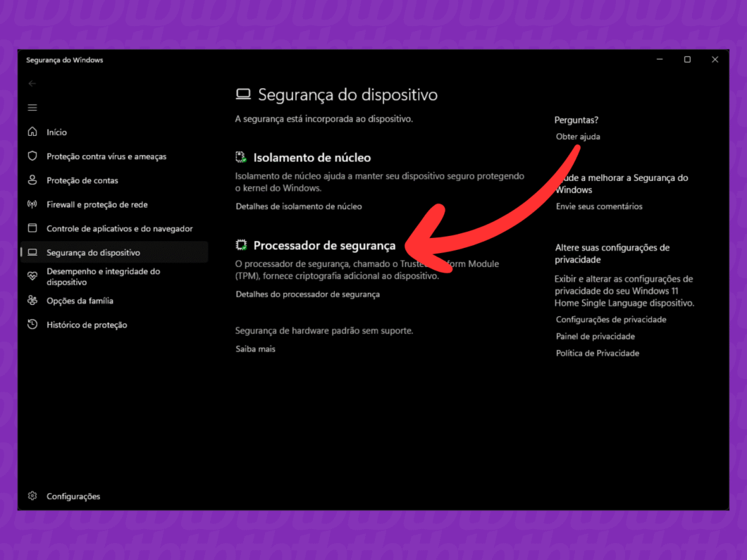This screenshot has width=747, height=560.
Task: Select the Início home icon in sidebar
Action: coord(34,132)
